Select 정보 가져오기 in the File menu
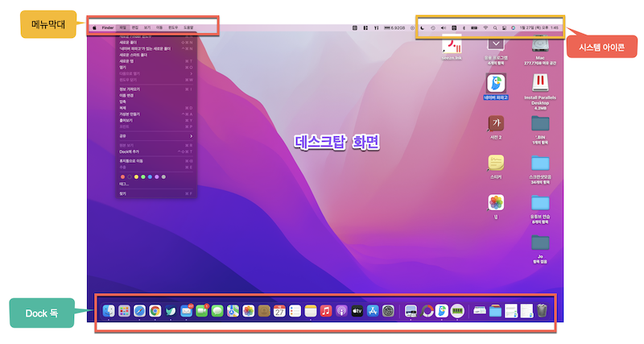 pyautogui.click(x=155, y=89)
